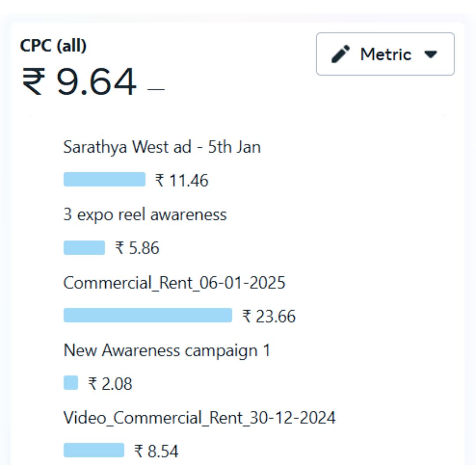Click the Commercial_Rent_06-01-2025 longest bar
The height and width of the screenshot is (476, 476).
[x=148, y=315]
